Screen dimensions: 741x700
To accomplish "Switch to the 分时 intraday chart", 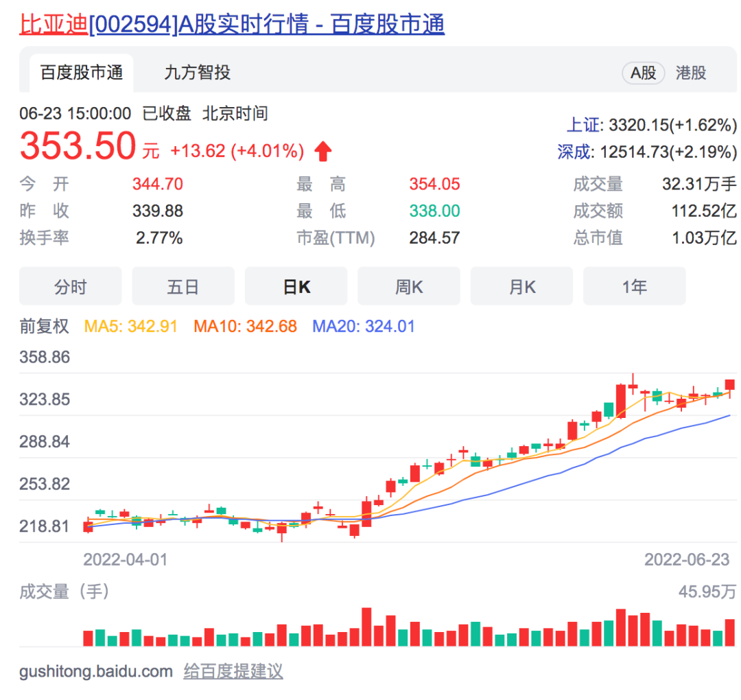I will pos(70,286).
